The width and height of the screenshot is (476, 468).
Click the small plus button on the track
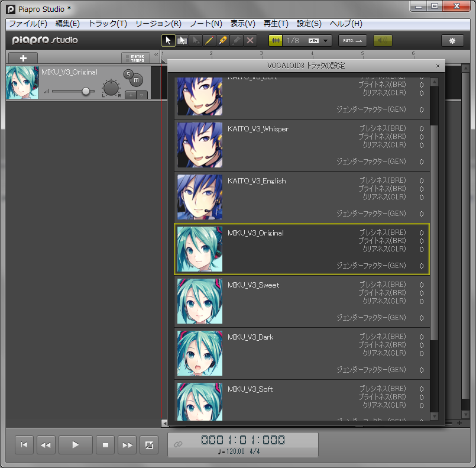tap(131, 95)
